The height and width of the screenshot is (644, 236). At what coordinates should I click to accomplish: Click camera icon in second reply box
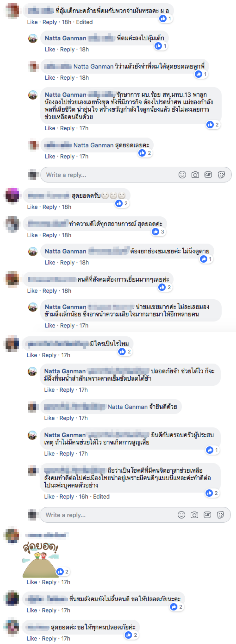pyautogui.click(x=194, y=515)
